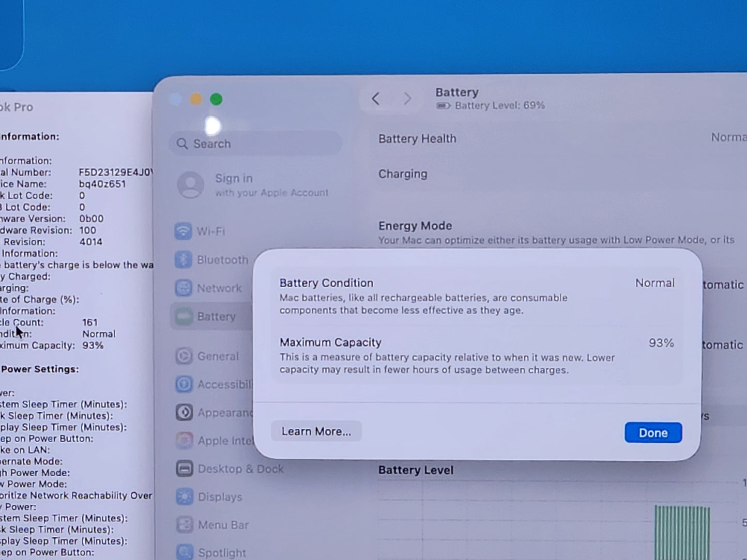
Task: Click the battery icon beside Battery Level: 69%
Action: click(444, 106)
